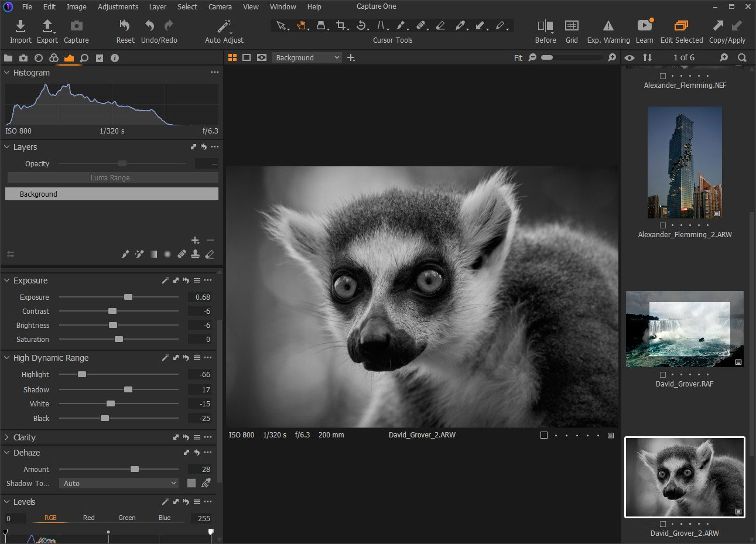Image resolution: width=756 pixels, height=544 pixels.
Task: Click the Luma Range button
Action: pos(112,178)
